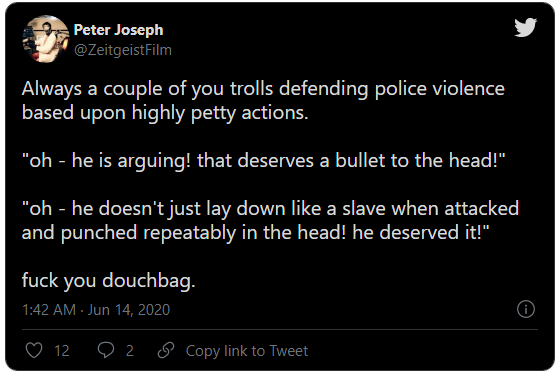Screen dimensions: 559x376
Task: Click the line starting 'oh - he is arguing!'
Action: click(x=264, y=160)
